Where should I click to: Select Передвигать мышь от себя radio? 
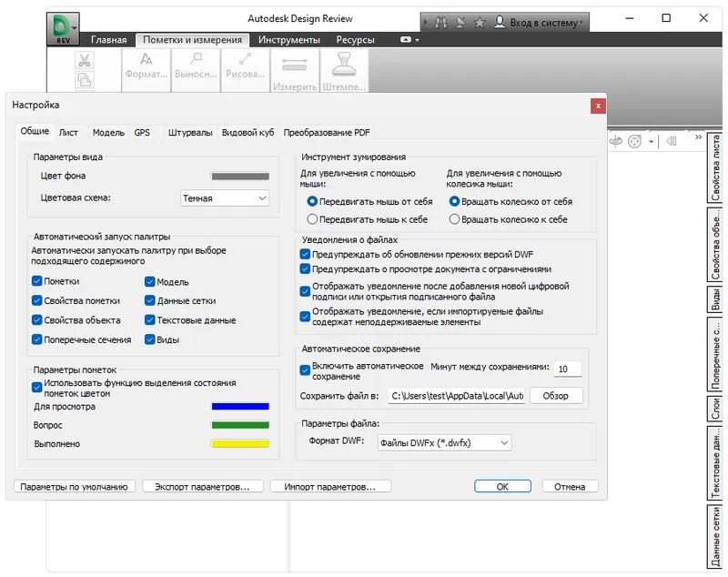click(312, 201)
